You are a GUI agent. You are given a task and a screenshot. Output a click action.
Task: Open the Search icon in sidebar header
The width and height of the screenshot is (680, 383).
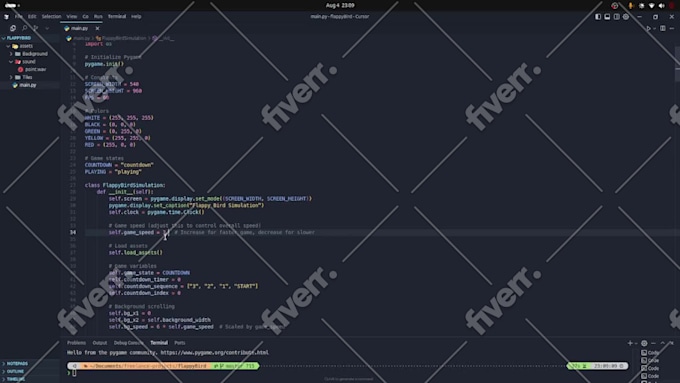pyautogui.click(x=24, y=28)
